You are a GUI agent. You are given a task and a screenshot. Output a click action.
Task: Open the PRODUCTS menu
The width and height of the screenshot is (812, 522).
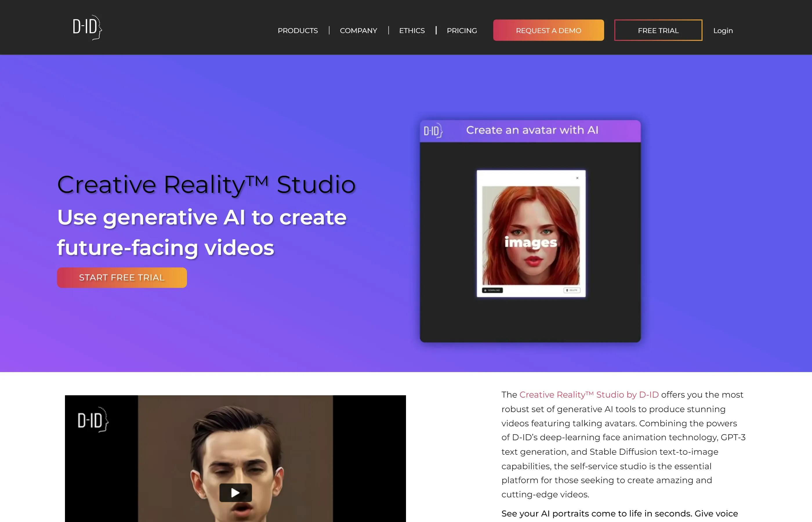pos(298,30)
